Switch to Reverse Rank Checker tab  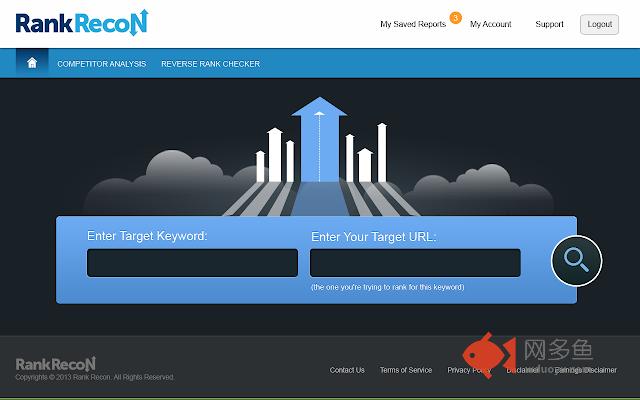point(210,64)
